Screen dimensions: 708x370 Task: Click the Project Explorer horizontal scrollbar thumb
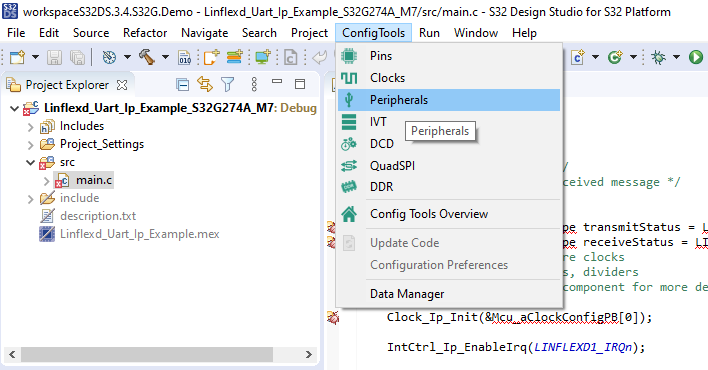[x=147, y=354]
